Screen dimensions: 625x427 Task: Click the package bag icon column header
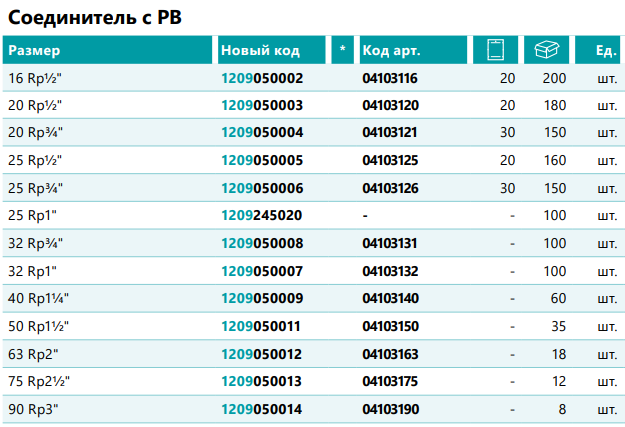coord(495,50)
